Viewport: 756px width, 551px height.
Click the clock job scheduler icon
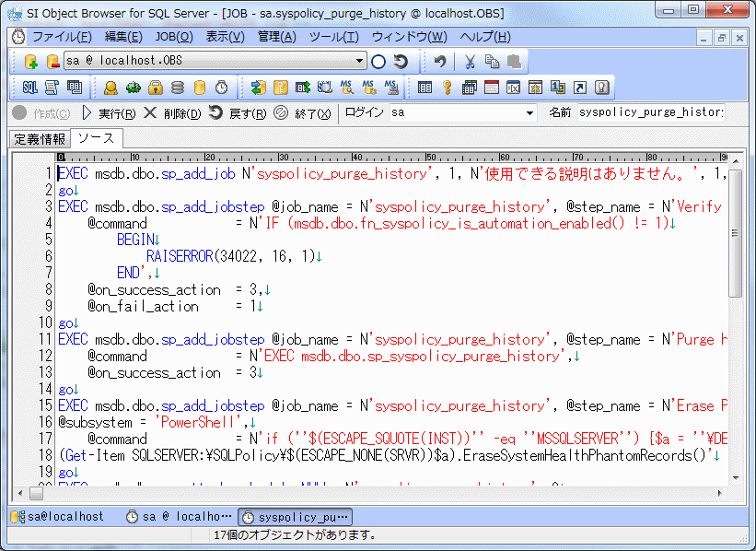click(x=221, y=88)
